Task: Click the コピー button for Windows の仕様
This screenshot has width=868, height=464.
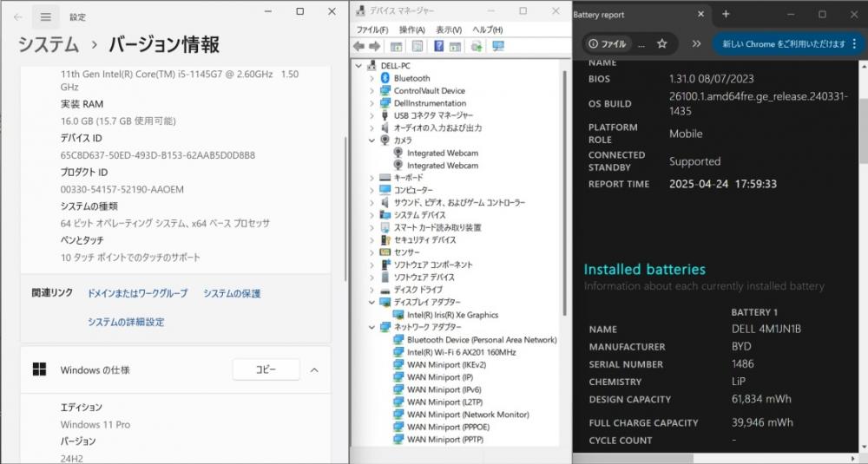Action: coord(266,369)
